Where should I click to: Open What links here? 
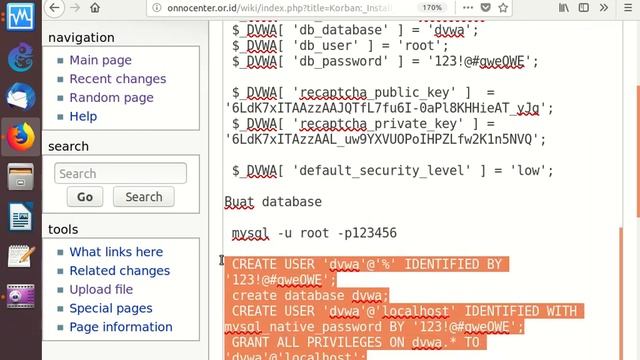[x=116, y=252]
